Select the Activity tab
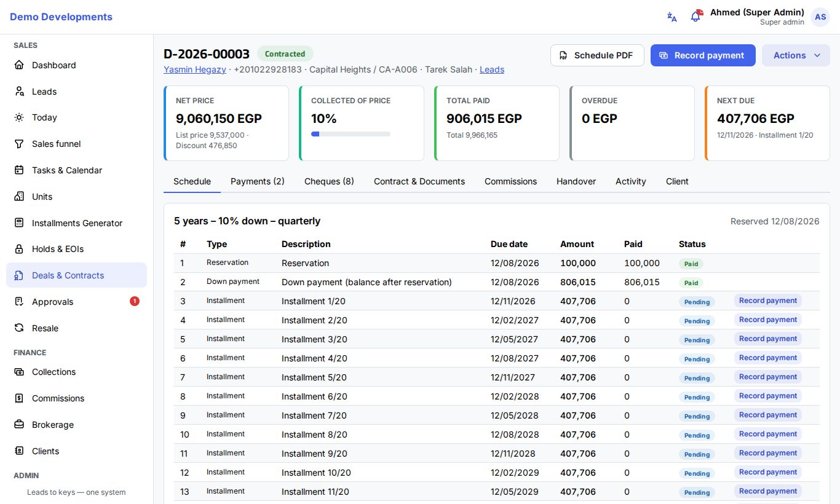This screenshot has width=840, height=504. click(x=631, y=181)
